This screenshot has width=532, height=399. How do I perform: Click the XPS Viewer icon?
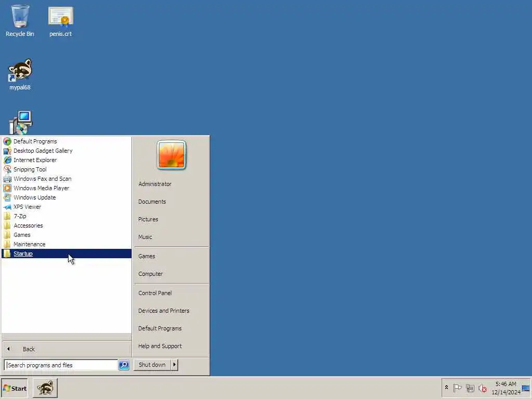click(x=7, y=207)
